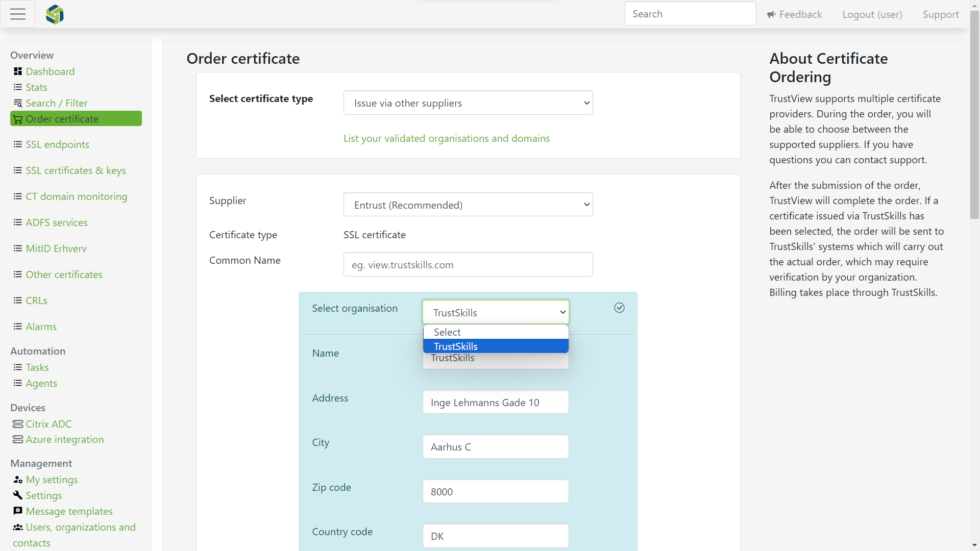Image resolution: width=980 pixels, height=551 pixels.
Task: Click the Other certificates list icon
Action: click(18, 274)
